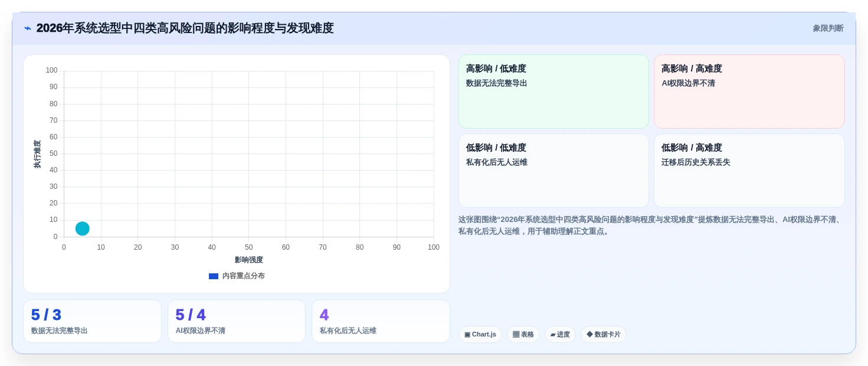Open the 低影响 / 高难度 quadrant card
Image resolution: width=868 pixels, height=366 pixels.
(749, 171)
